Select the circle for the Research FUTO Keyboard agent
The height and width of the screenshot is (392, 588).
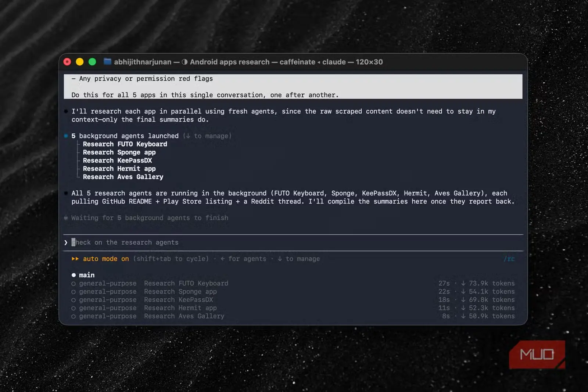[73, 284]
